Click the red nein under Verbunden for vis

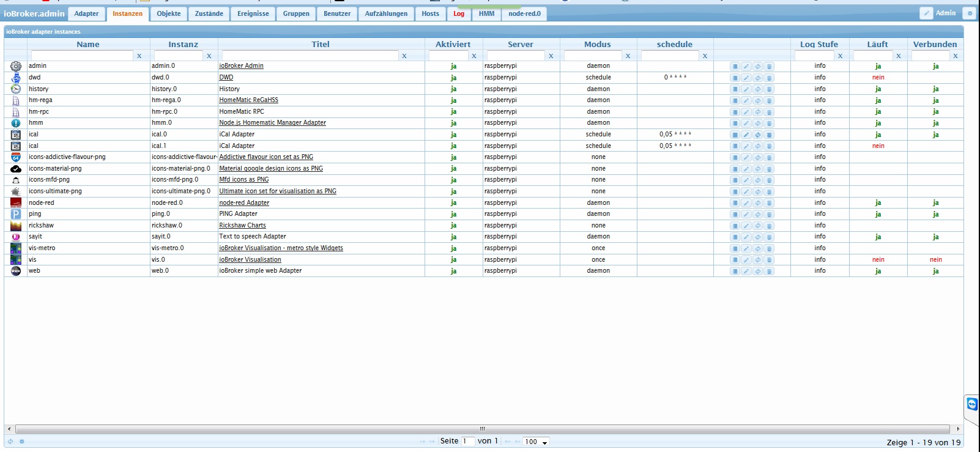coord(936,260)
